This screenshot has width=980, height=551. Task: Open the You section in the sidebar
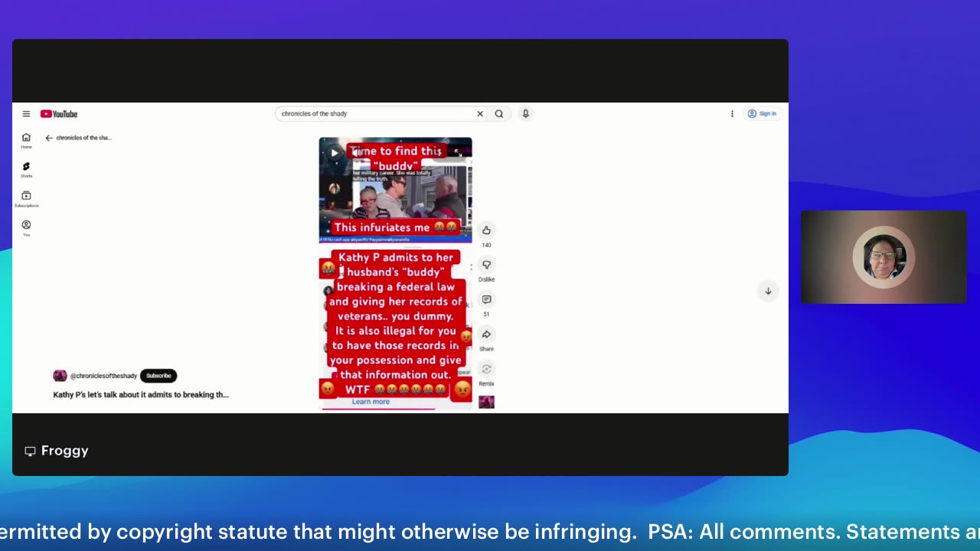26,228
